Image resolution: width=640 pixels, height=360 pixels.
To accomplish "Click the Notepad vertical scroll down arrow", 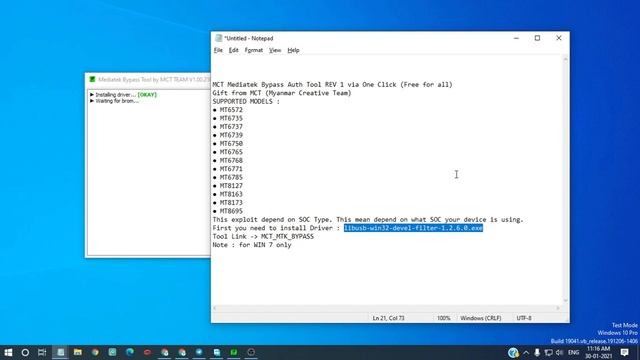I will click(565, 301).
